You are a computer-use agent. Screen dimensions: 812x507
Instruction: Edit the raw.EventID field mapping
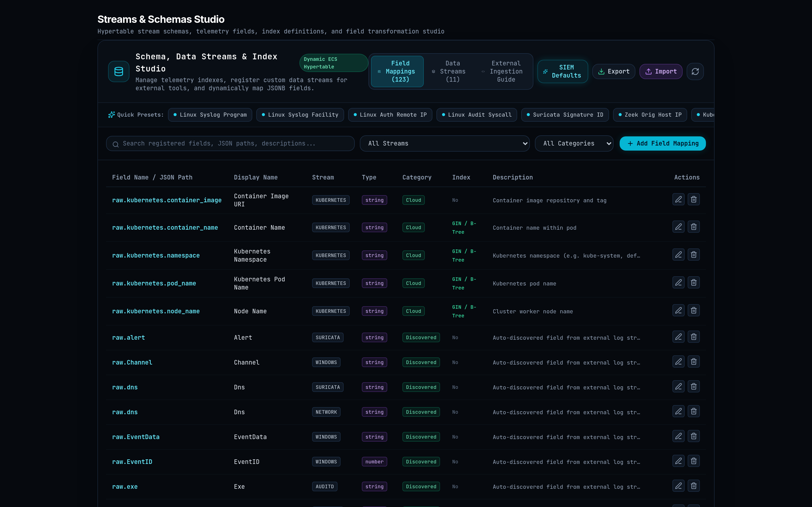[678, 461]
